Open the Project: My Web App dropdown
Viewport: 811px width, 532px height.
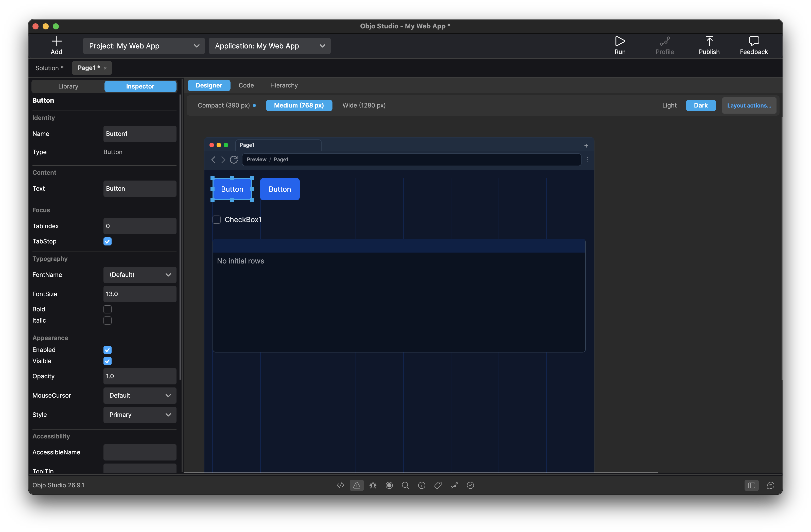pos(144,46)
